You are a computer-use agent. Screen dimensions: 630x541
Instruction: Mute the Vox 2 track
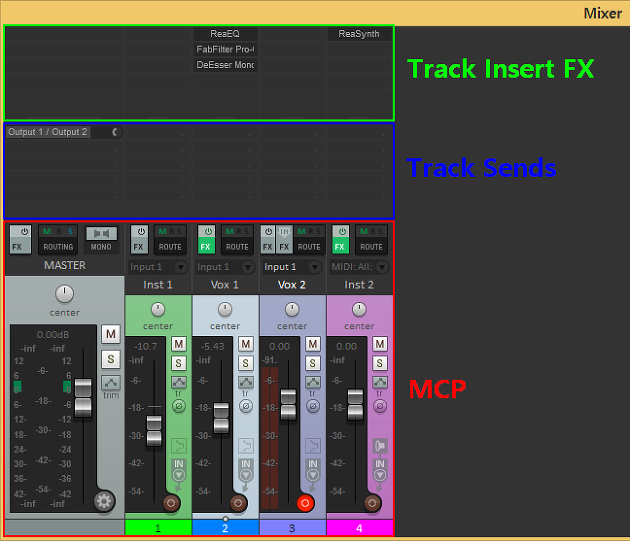(x=313, y=344)
